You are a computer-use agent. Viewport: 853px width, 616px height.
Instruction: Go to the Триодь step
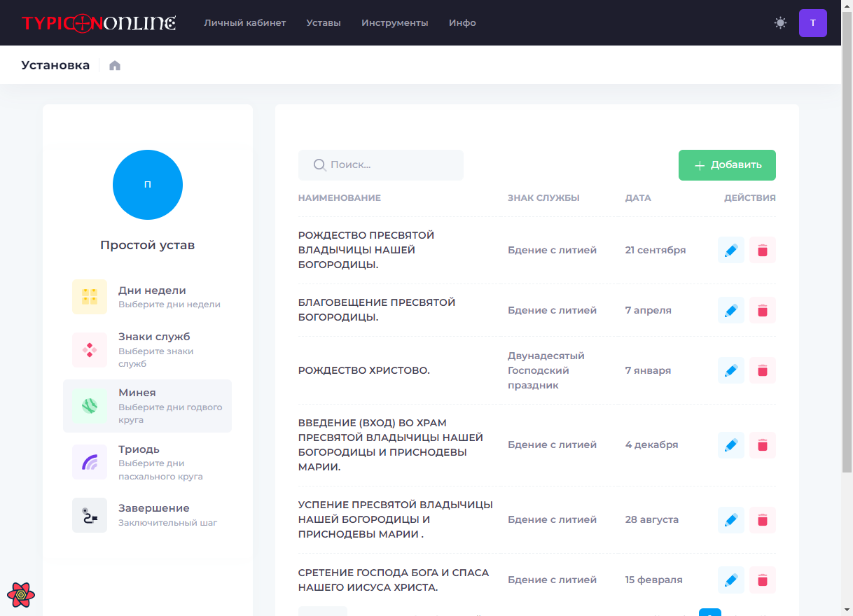[147, 462]
